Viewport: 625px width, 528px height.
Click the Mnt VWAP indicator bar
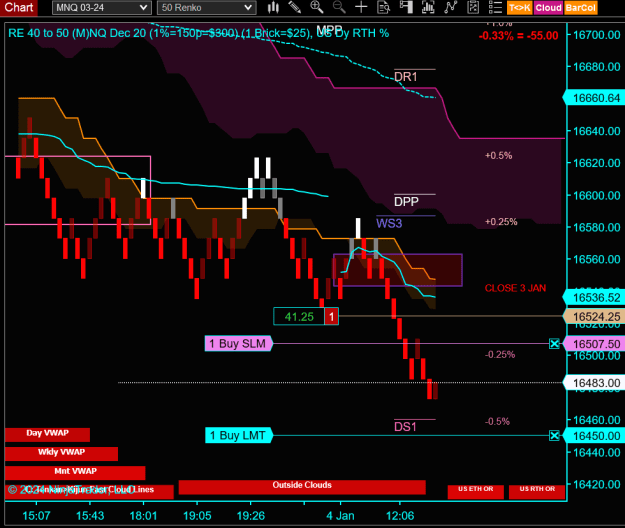75,473
